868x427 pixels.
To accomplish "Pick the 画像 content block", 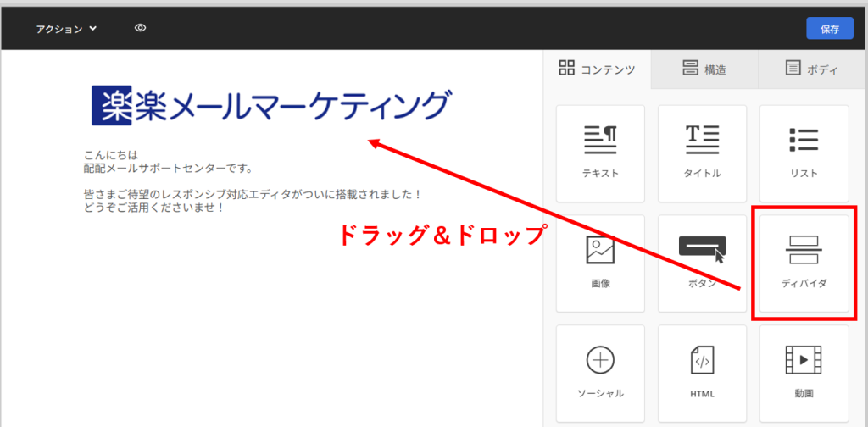I will (600, 263).
